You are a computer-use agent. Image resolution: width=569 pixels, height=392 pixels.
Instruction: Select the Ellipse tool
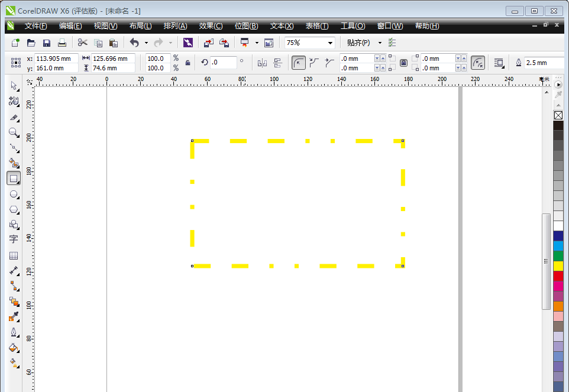point(14,195)
